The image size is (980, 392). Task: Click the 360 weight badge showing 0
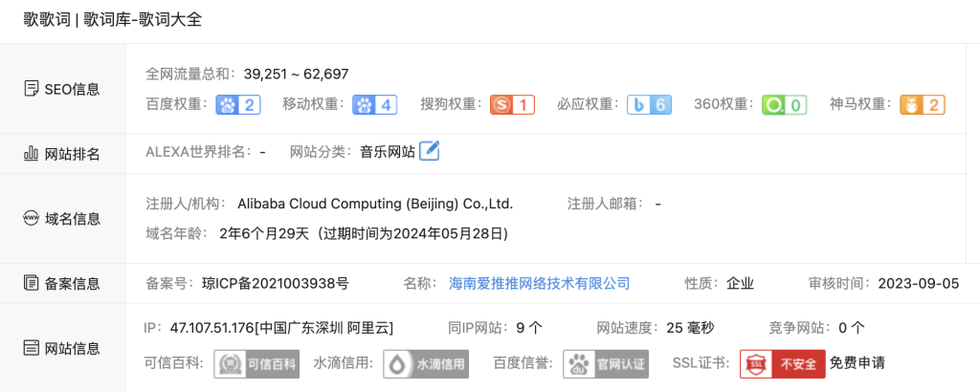coord(785,105)
